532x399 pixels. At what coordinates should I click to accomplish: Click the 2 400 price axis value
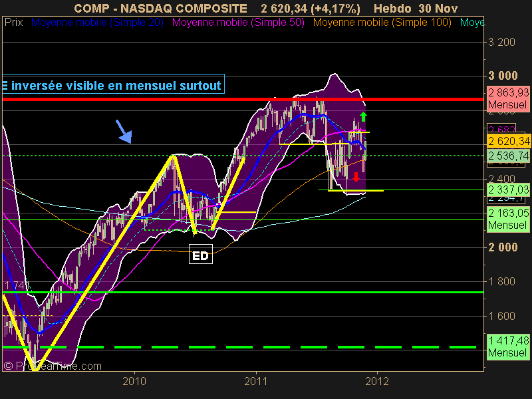[x=501, y=178]
